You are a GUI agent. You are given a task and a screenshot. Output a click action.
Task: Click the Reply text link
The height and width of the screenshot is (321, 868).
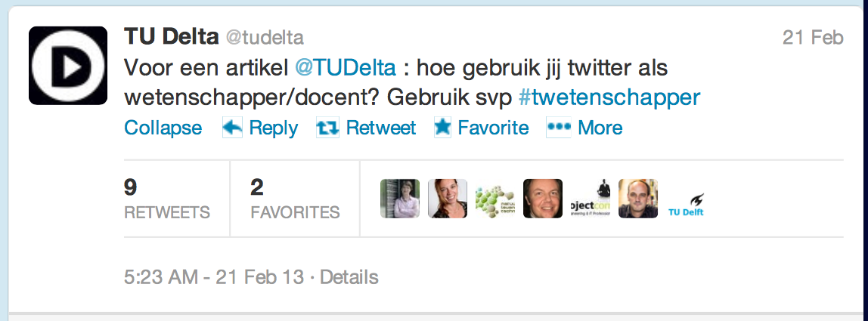click(273, 128)
